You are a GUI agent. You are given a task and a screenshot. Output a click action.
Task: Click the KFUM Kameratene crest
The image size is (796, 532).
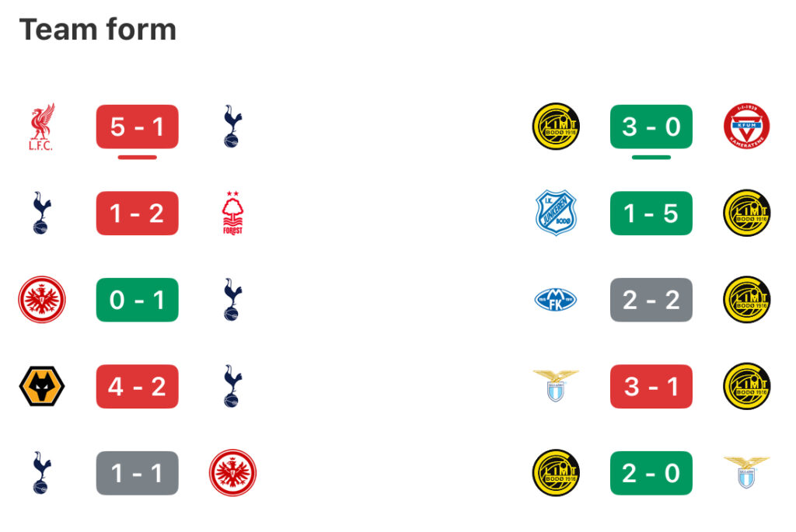point(746,127)
